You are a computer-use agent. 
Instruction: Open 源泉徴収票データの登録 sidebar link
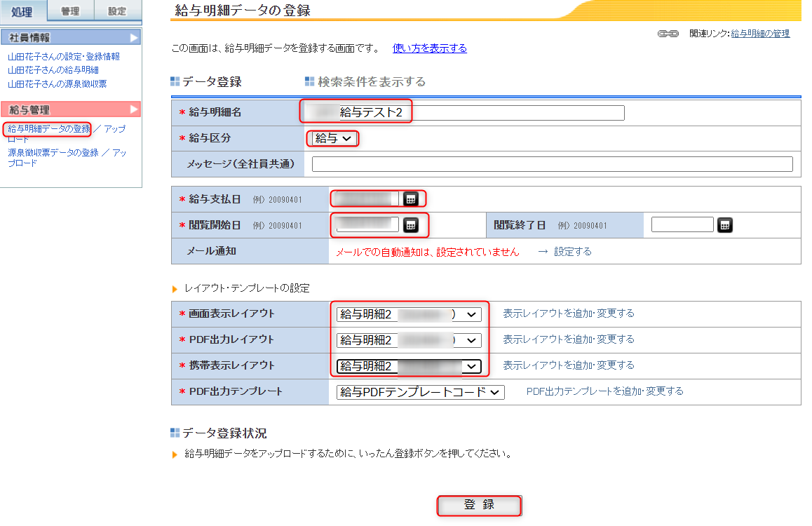click(x=53, y=153)
